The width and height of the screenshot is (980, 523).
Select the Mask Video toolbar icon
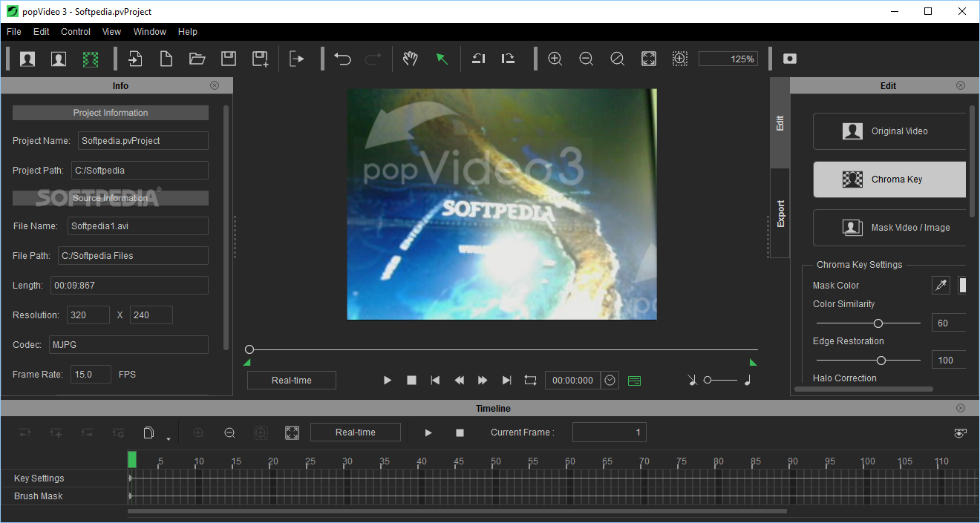coord(59,59)
